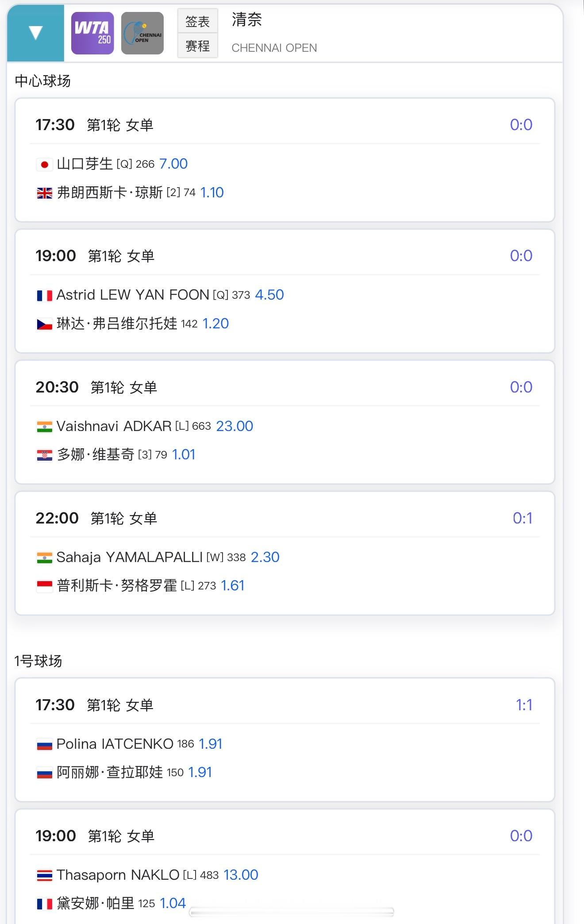Select the 7.00 odds for 山口芽生
Screen dimensions: 584x924
pyautogui.click(x=173, y=164)
